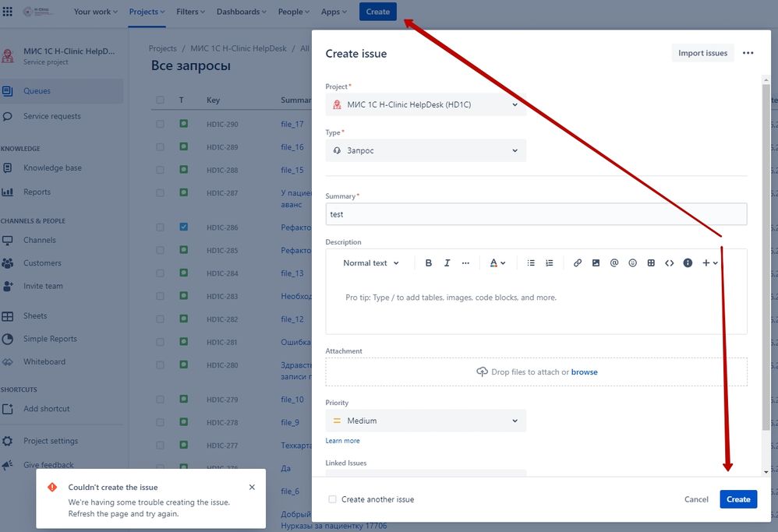Open Projects menu
This screenshot has height=532, width=778.
147,12
